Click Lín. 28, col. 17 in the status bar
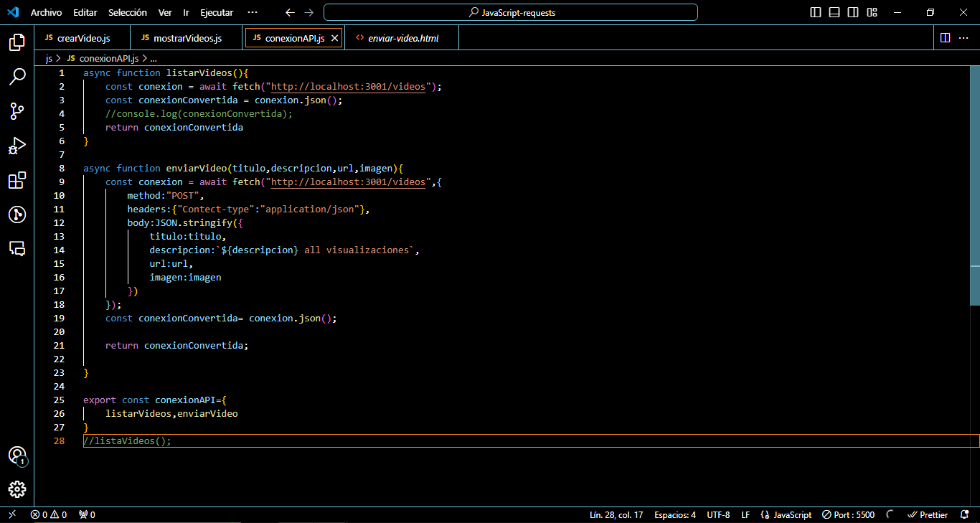Image resolution: width=980 pixels, height=523 pixels. [616, 514]
